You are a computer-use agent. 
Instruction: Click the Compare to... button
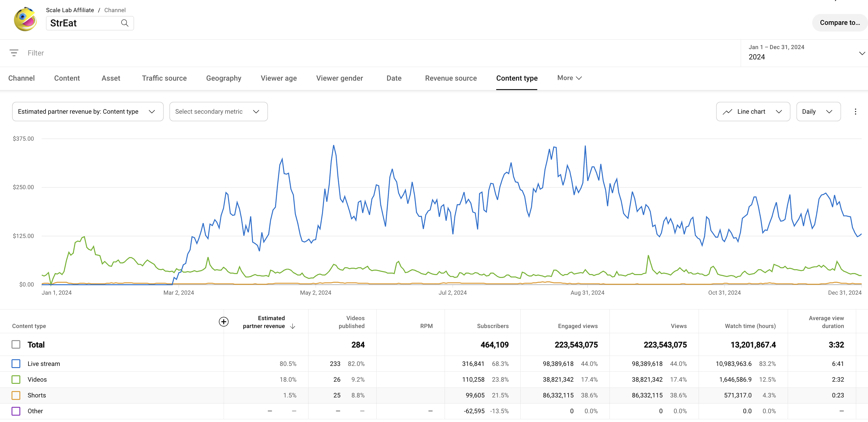[839, 22]
